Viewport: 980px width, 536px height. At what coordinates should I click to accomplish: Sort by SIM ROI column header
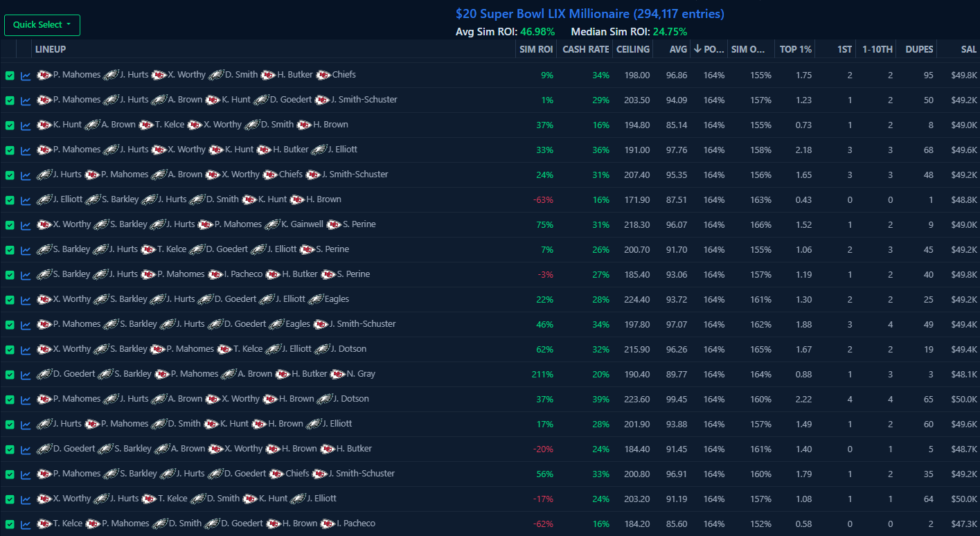[536, 49]
